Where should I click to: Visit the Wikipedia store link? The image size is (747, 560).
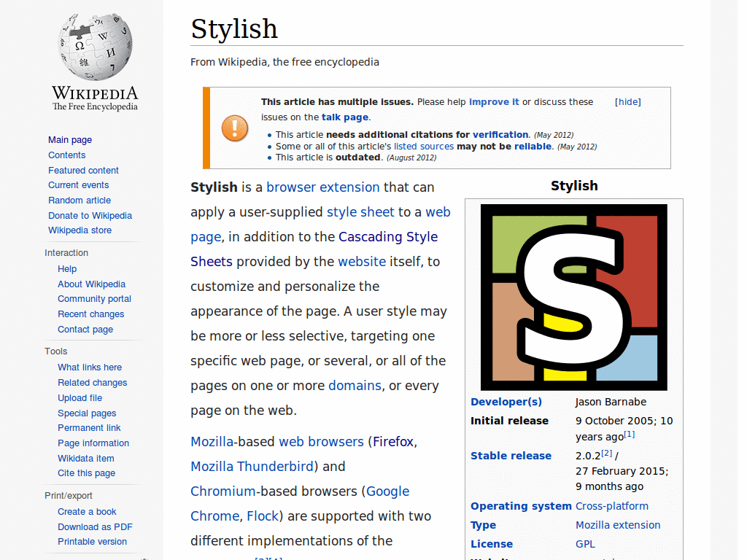(80, 230)
